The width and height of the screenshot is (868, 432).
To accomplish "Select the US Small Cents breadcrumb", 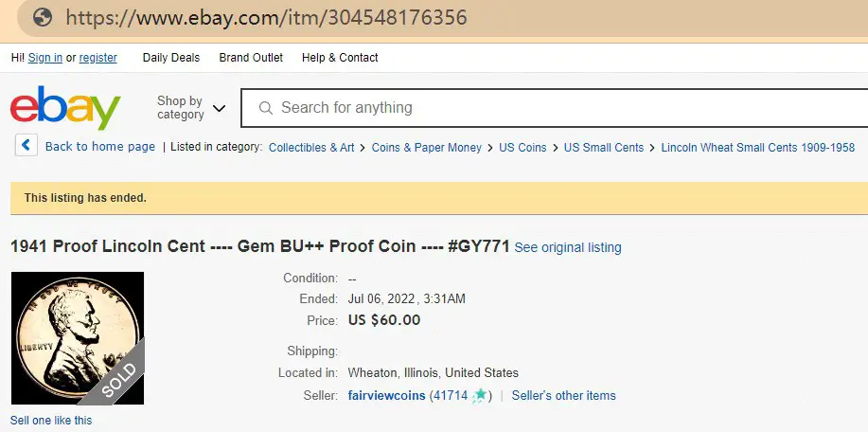I will 603,148.
